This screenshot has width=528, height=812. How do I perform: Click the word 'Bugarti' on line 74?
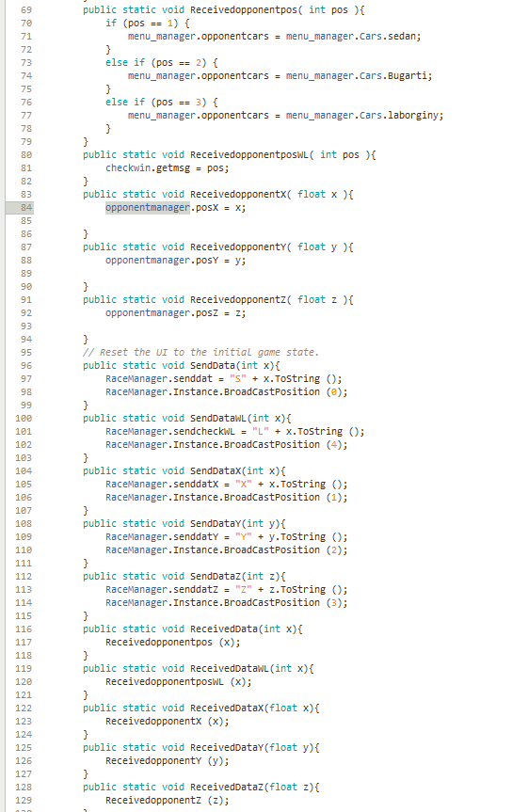click(x=408, y=75)
